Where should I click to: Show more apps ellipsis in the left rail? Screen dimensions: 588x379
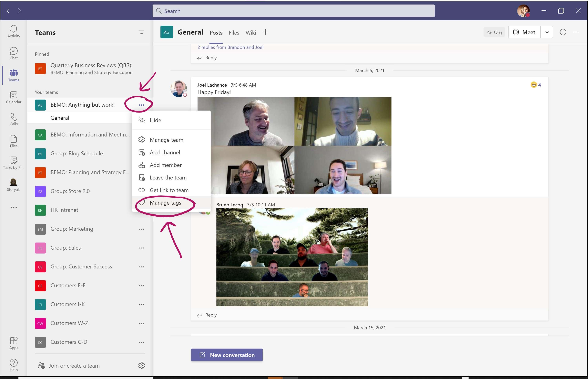14,207
